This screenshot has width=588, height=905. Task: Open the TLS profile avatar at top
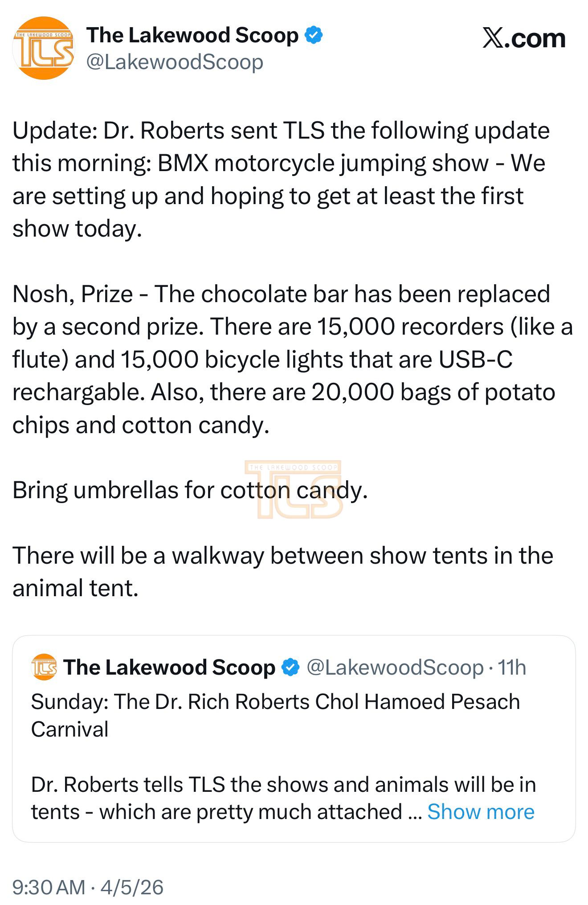[x=44, y=48]
